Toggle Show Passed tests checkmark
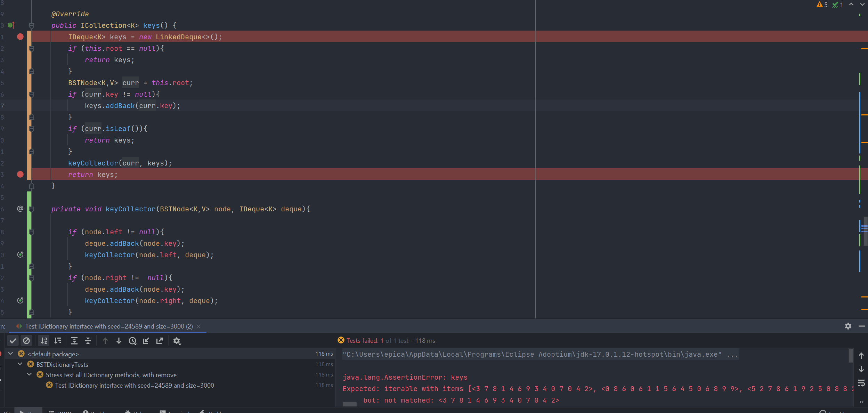Viewport: 868px width, 413px height. 13,341
